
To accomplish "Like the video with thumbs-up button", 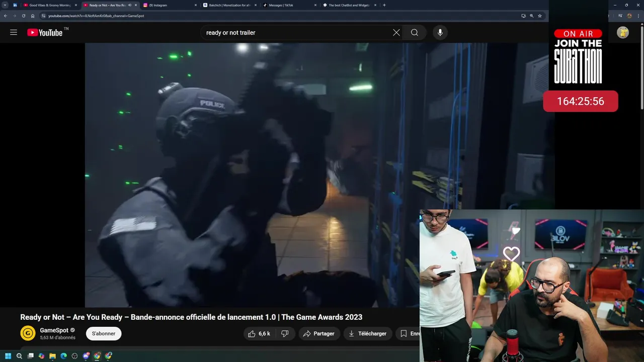I will coord(260,333).
